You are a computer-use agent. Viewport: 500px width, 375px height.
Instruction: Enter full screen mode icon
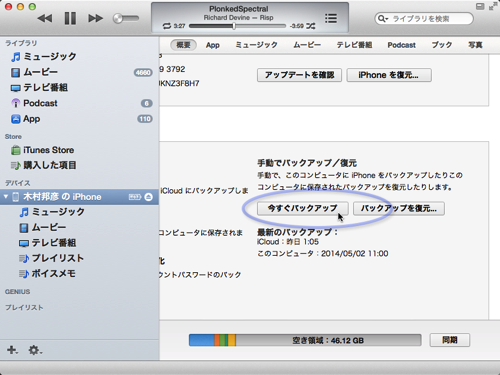[493, 6]
